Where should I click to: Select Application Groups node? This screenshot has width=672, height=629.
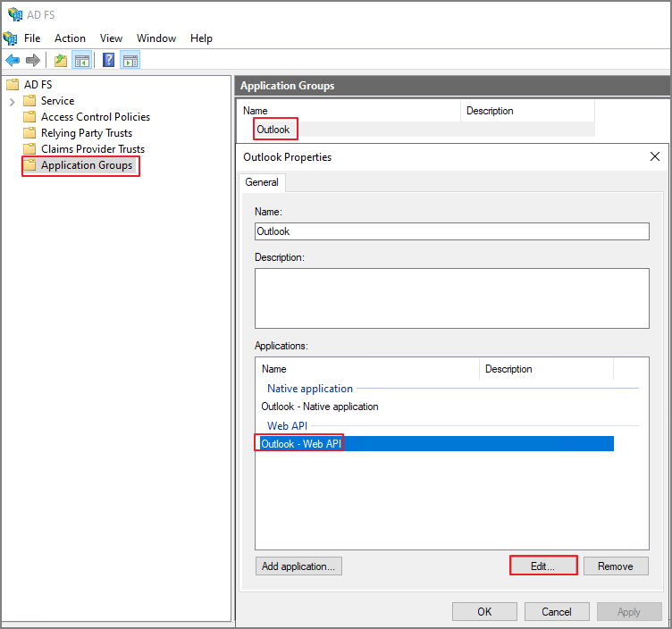[87, 165]
